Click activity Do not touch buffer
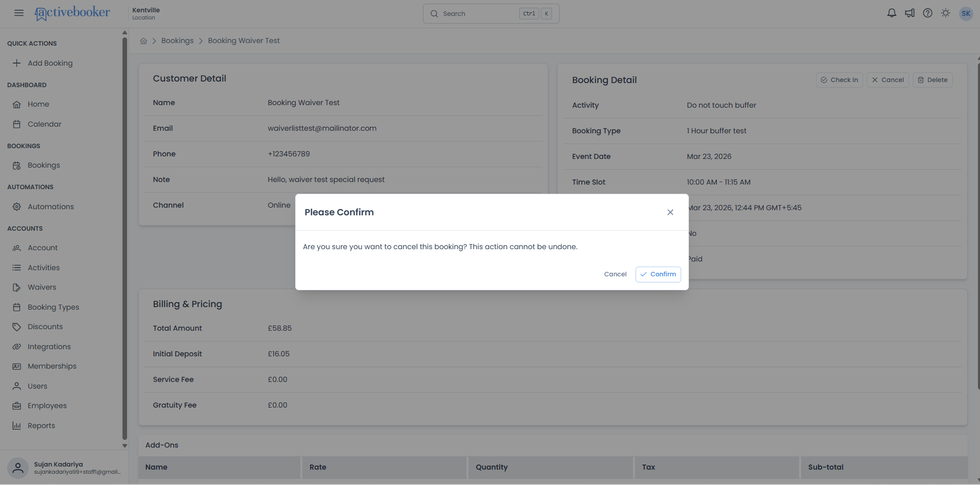 pos(721,105)
